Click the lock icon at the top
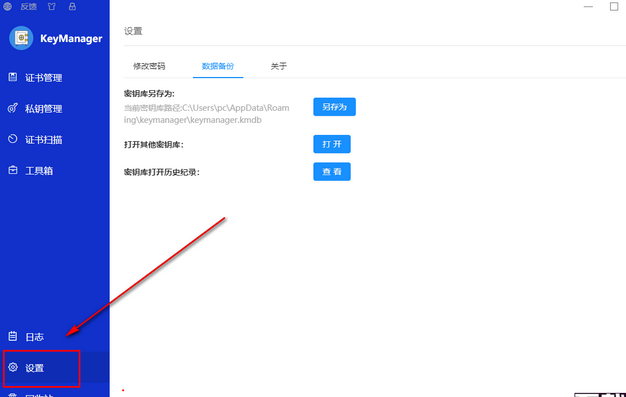This screenshot has width=626, height=397. [x=72, y=6]
